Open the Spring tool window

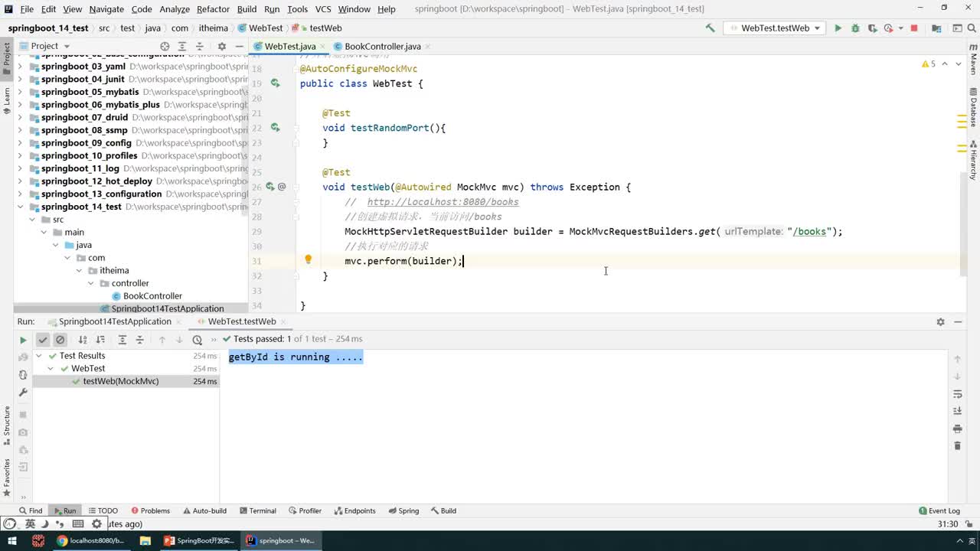[x=403, y=511]
